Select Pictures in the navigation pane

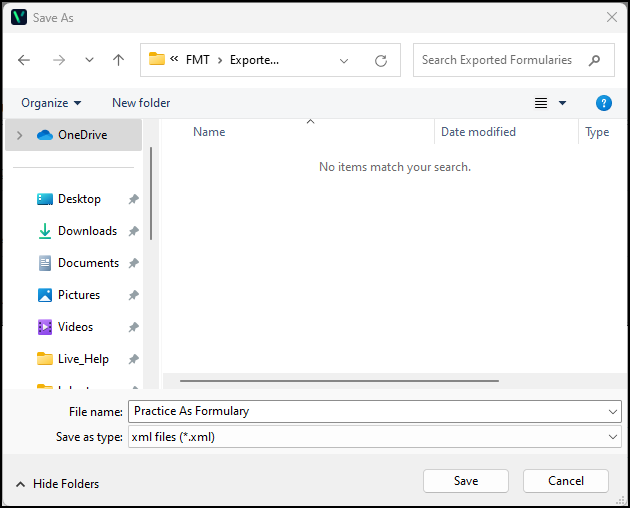pos(79,295)
